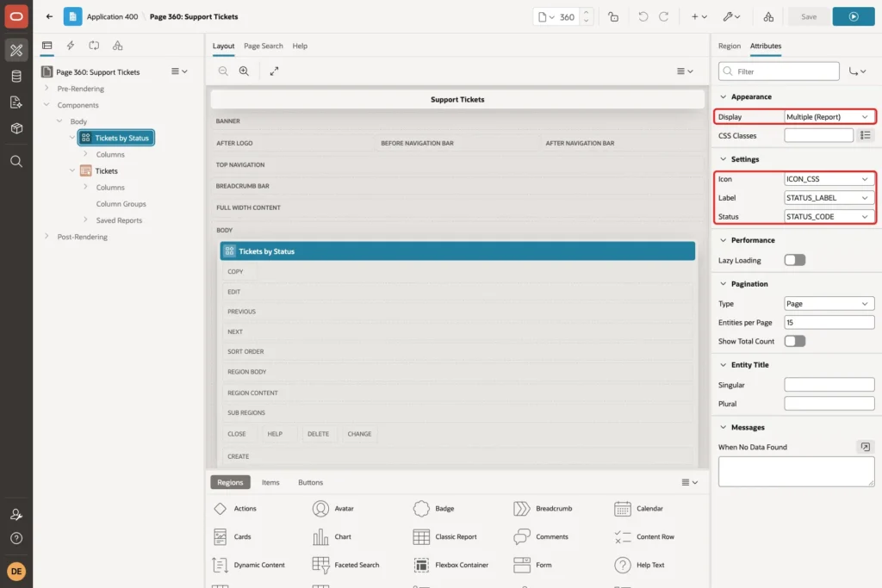Image resolution: width=882 pixels, height=588 pixels.
Task: Switch to the Region property tab
Action: coord(729,46)
